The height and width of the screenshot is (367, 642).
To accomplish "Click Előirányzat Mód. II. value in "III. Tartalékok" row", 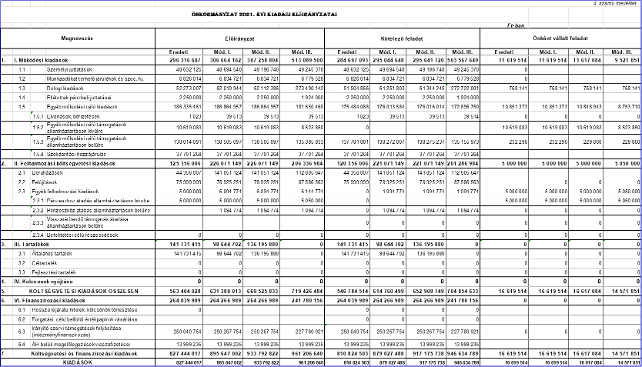I will point(261,244).
